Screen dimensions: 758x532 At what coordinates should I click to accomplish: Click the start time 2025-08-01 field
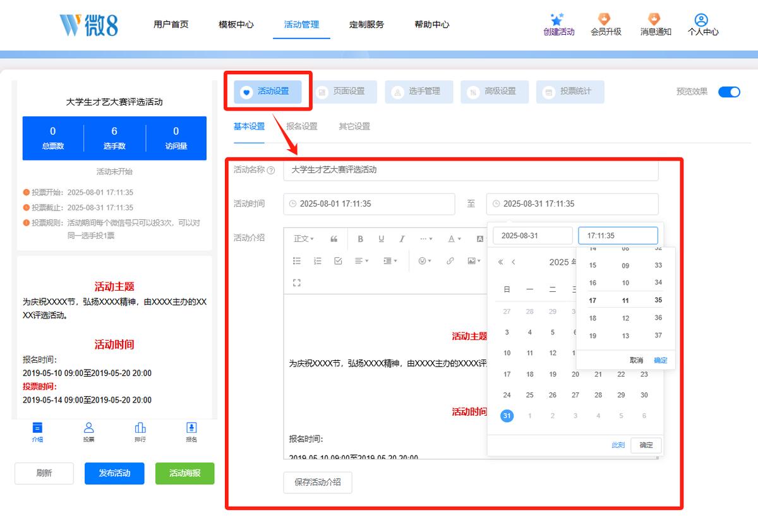point(369,204)
